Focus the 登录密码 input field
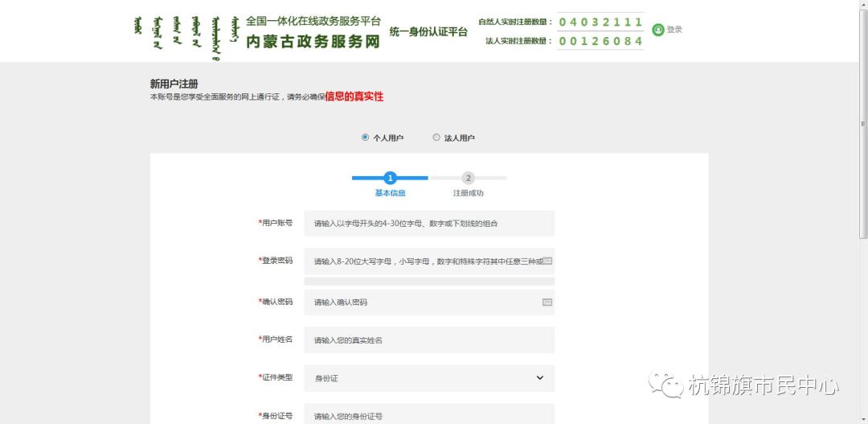Viewport: 868px width, 424px height. tap(429, 261)
